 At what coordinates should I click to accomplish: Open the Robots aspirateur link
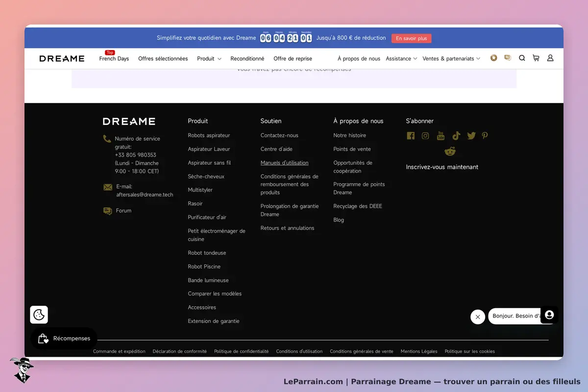[x=209, y=135]
